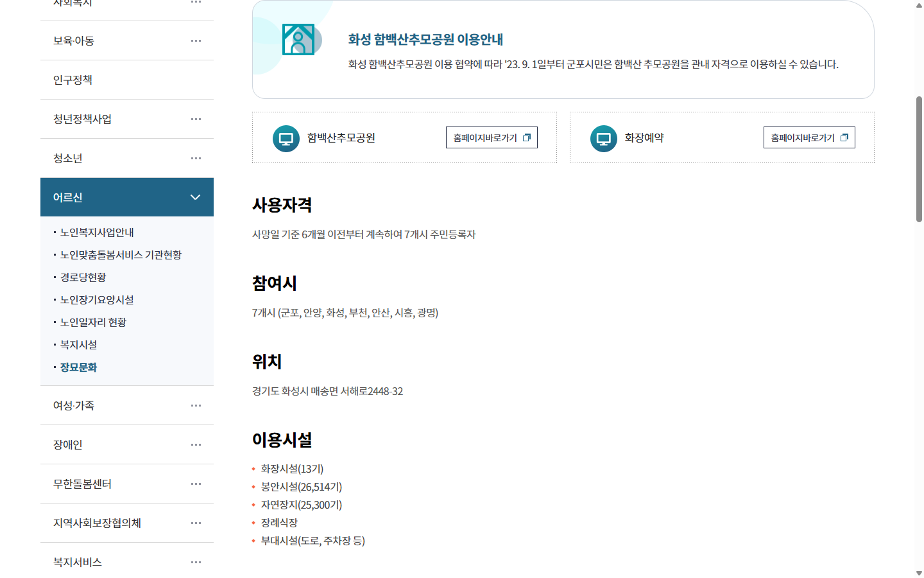Screen dimensions: 924x578
Task: Expand the 복지서비스 ellipsis
Action: pyautogui.click(x=196, y=562)
